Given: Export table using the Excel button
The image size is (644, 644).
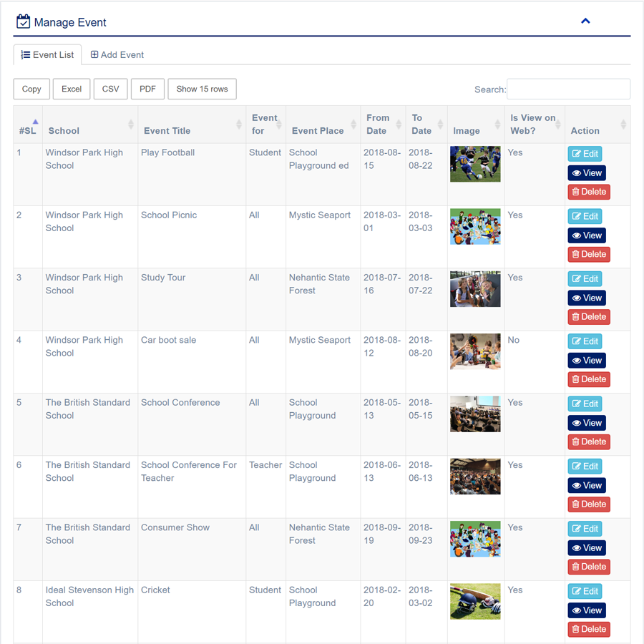Looking at the screenshot, I should (x=72, y=89).
